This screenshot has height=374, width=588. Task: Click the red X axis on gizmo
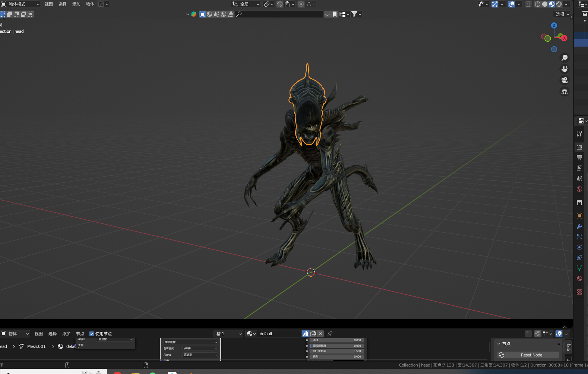point(564,38)
